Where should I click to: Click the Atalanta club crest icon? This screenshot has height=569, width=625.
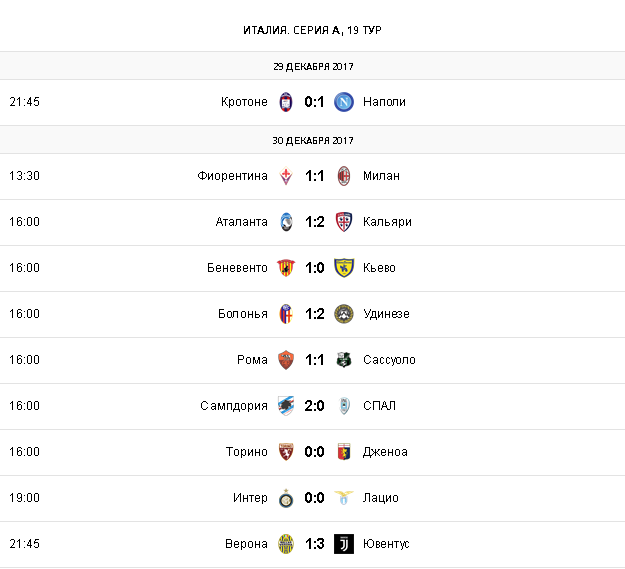click(286, 222)
